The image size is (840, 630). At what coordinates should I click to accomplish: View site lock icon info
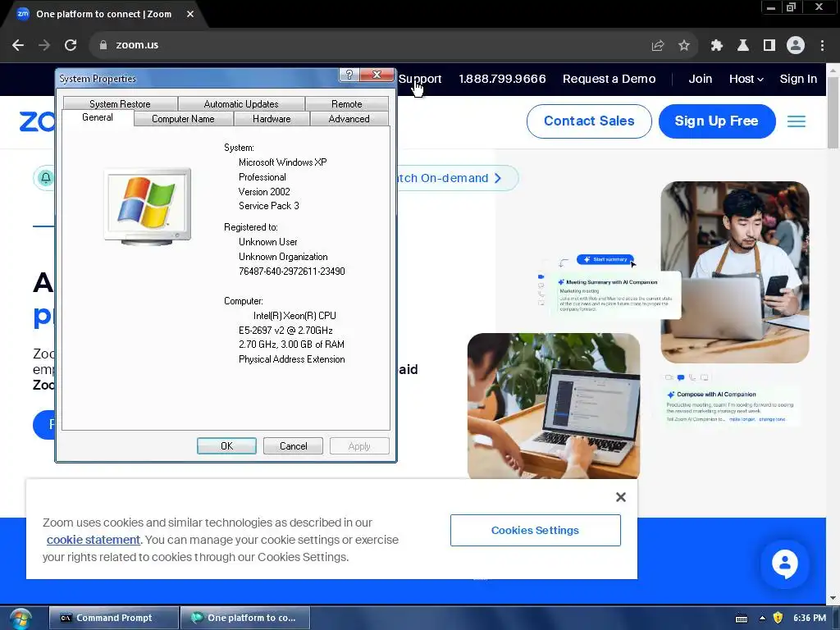pyautogui.click(x=103, y=45)
